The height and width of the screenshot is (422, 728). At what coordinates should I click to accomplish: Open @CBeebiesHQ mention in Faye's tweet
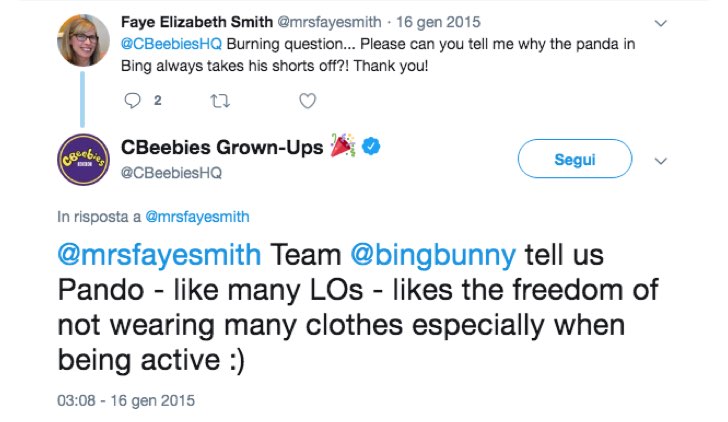point(171,44)
